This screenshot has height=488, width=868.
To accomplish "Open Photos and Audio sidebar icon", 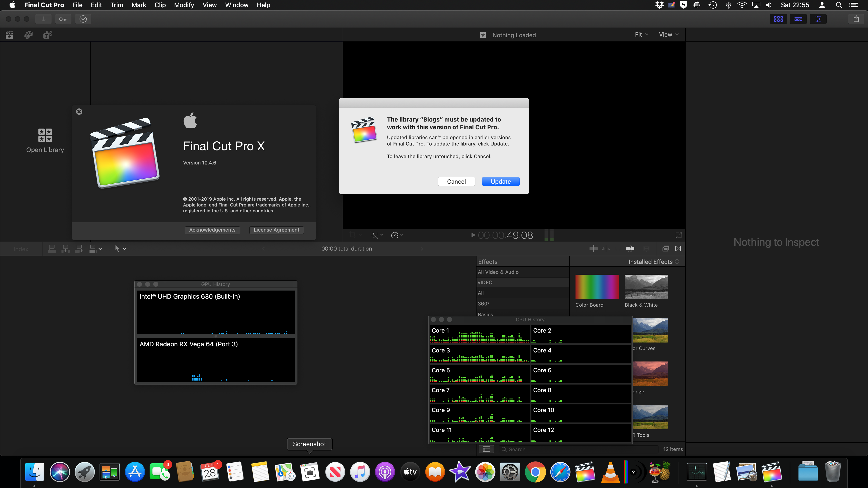I will click(x=28, y=35).
